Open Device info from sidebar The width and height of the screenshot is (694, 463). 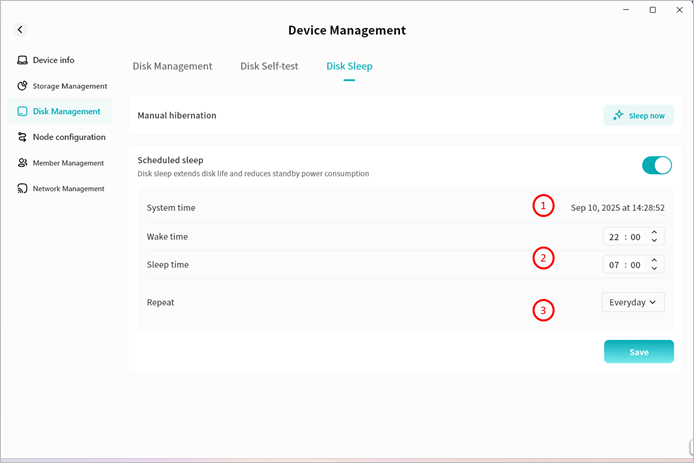click(53, 60)
